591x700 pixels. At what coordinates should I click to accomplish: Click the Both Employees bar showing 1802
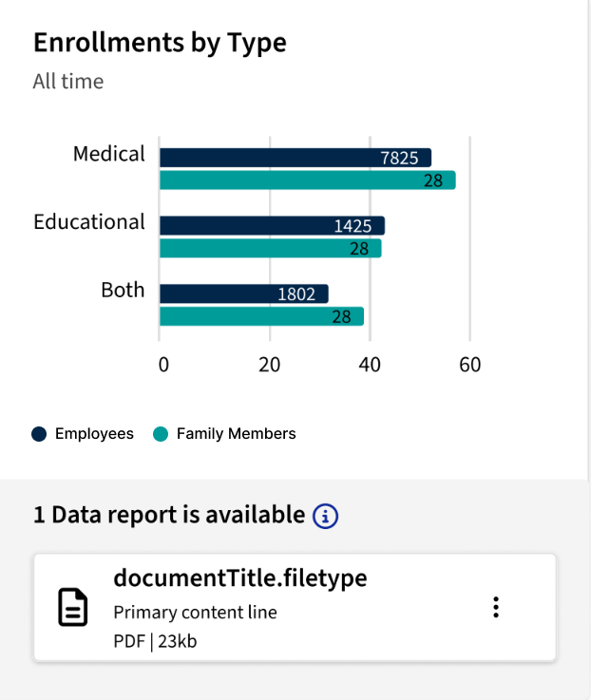click(243, 294)
